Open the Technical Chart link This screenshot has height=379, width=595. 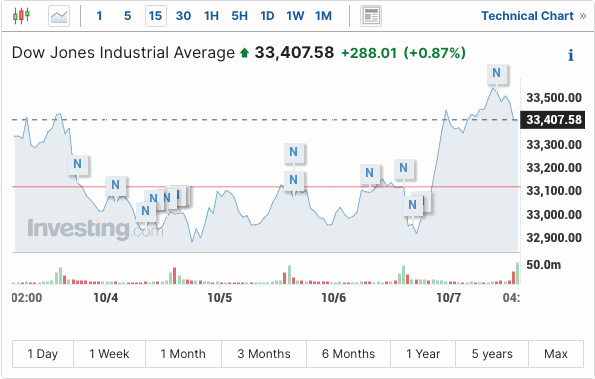534,16
